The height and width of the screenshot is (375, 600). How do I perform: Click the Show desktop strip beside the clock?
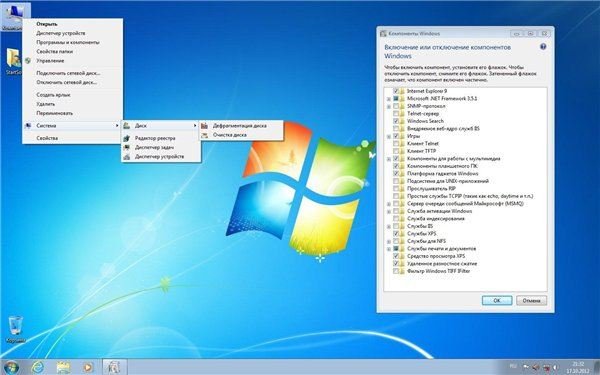click(597, 367)
